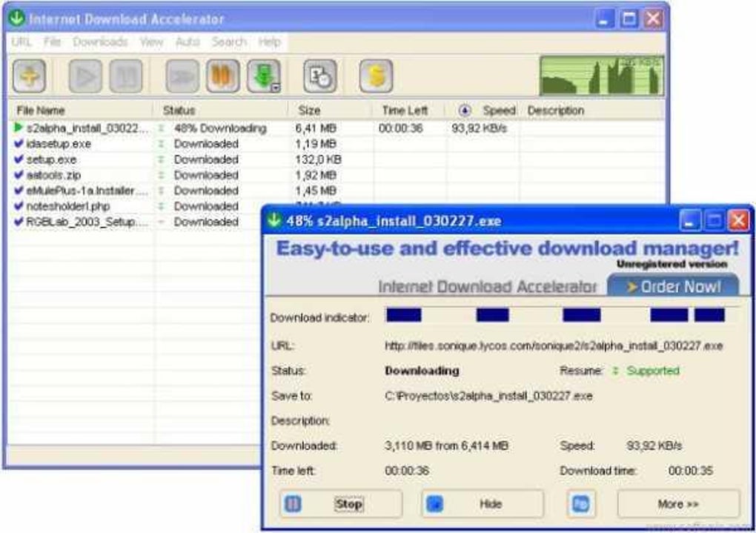Viewport: 756px width, 533px height.
Task: Close the 48% s2alpha_install dialog window
Action: [x=738, y=221]
